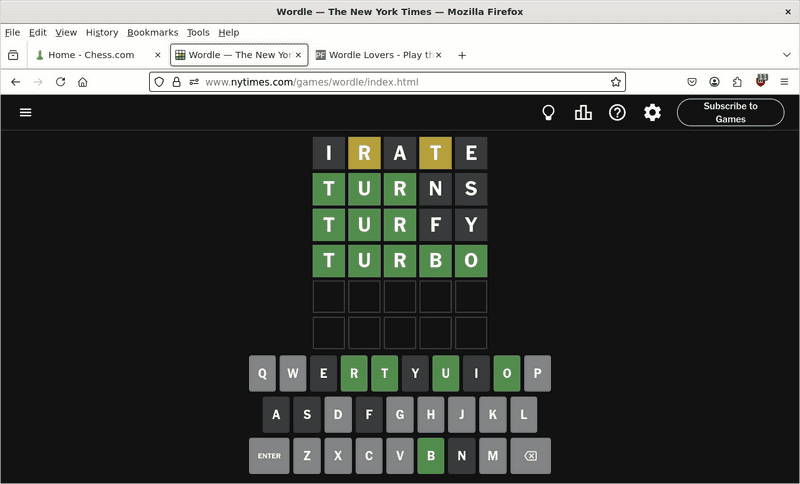This screenshot has width=800, height=484.
Task: Bookmark this page with the star
Action: point(616,82)
